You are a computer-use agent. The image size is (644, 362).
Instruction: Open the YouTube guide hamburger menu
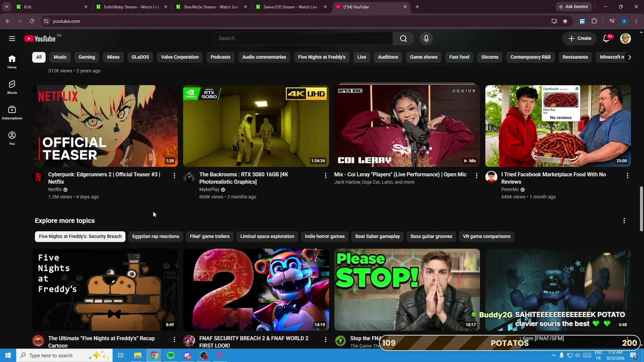(x=12, y=38)
